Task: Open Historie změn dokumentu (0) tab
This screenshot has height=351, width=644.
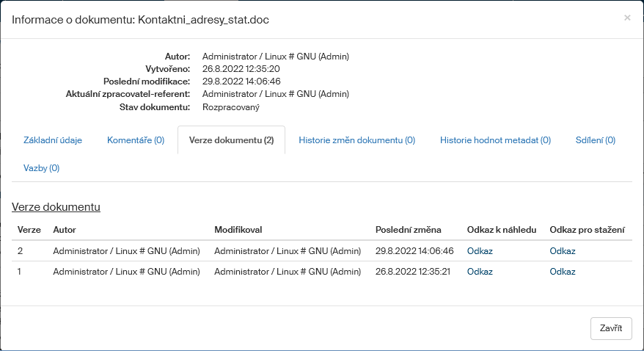Action: coord(356,140)
